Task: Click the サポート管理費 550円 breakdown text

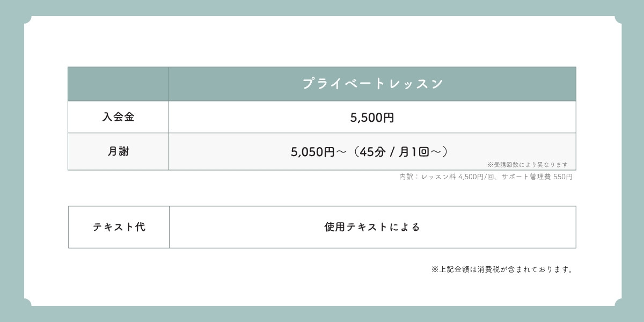Action: point(537,177)
